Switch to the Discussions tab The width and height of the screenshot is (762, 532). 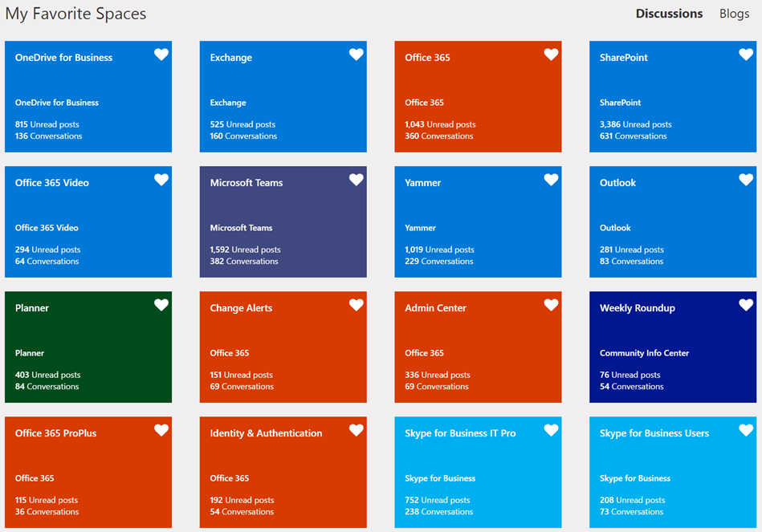669,14
